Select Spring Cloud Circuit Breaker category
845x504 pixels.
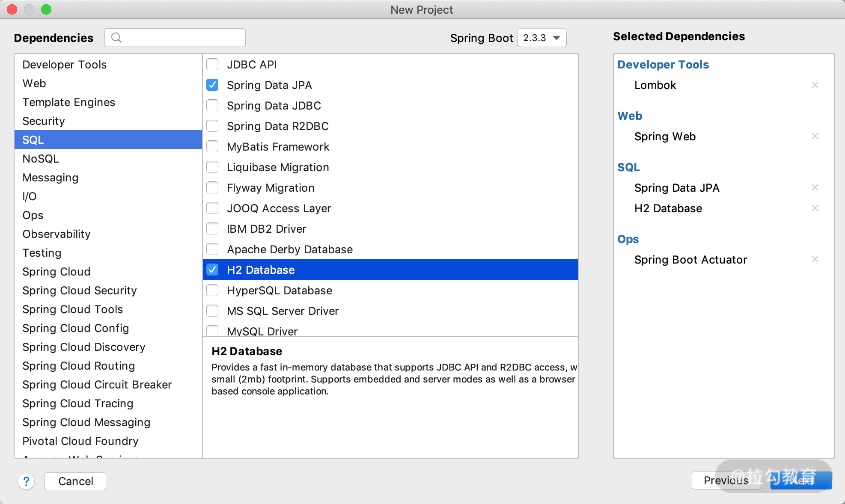click(x=108, y=385)
